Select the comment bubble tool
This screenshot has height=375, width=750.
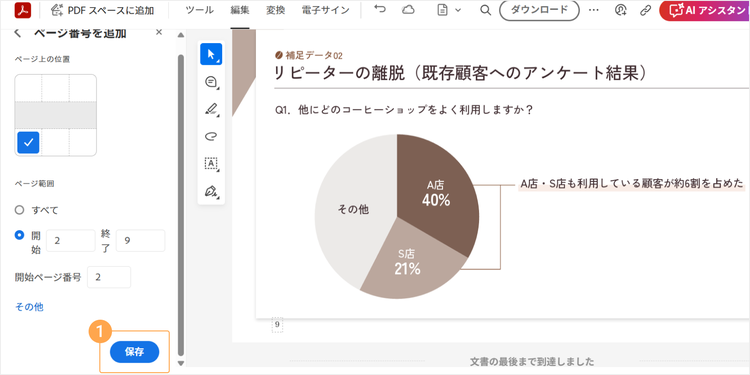click(x=211, y=82)
